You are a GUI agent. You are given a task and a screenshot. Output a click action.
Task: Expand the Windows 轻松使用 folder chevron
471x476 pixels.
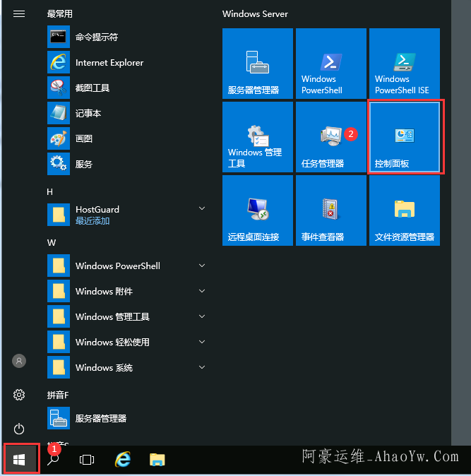(202, 342)
